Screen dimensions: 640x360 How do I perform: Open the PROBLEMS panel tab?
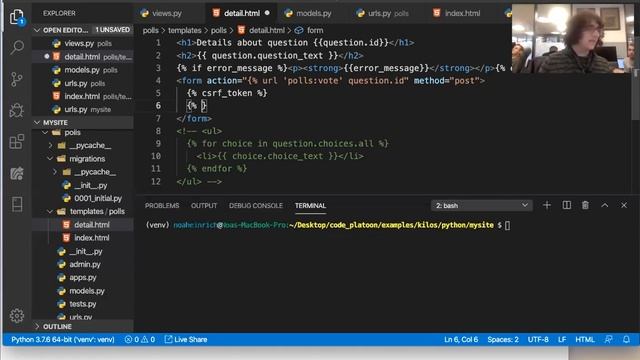tap(162, 206)
